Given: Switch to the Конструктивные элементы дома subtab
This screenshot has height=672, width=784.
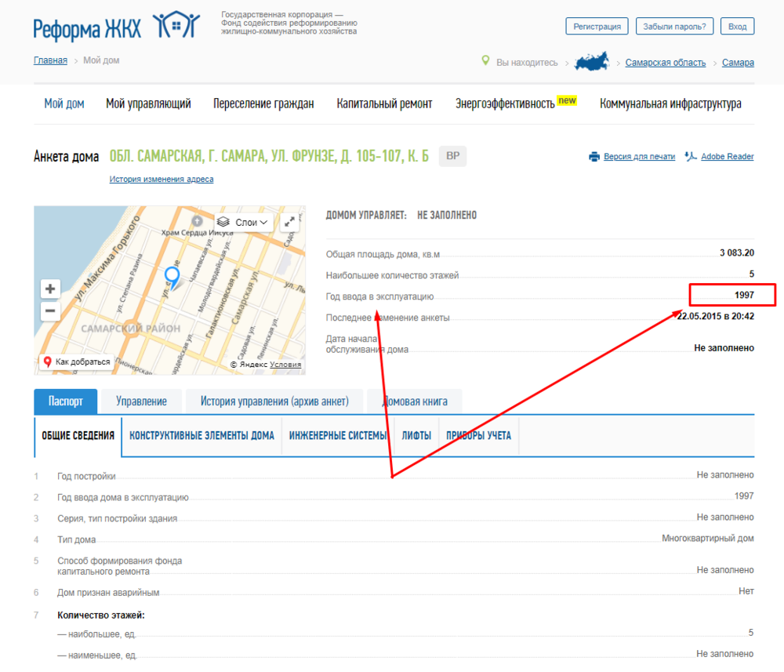Looking at the screenshot, I should pos(201,436).
